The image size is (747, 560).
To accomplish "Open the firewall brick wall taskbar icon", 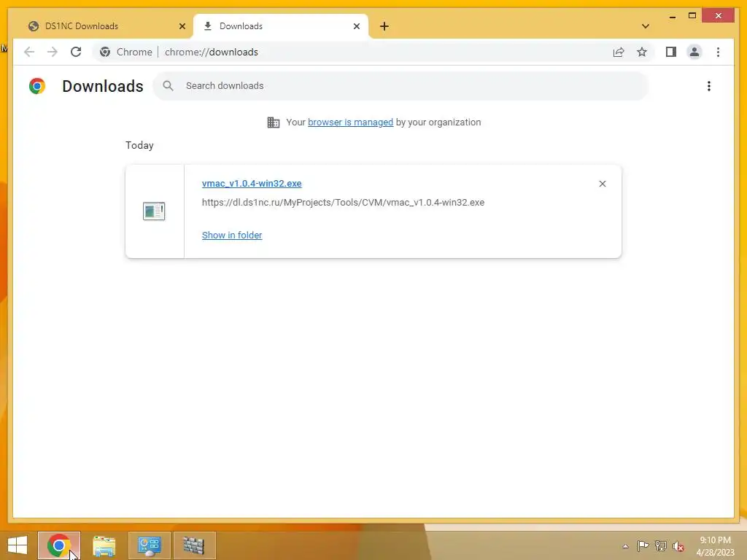I will [x=194, y=545].
